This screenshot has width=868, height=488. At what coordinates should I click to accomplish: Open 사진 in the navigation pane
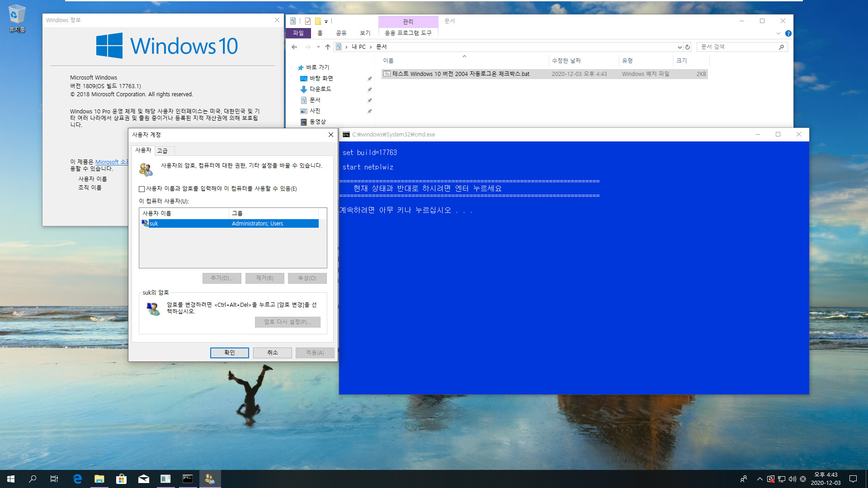(x=315, y=111)
